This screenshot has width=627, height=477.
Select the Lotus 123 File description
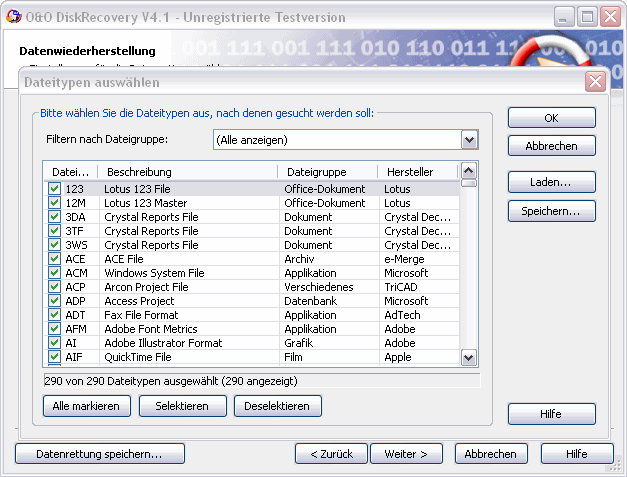137,189
